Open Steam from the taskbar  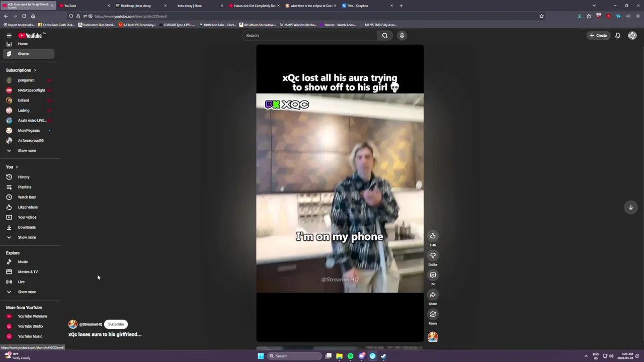[x=383, y=356]
